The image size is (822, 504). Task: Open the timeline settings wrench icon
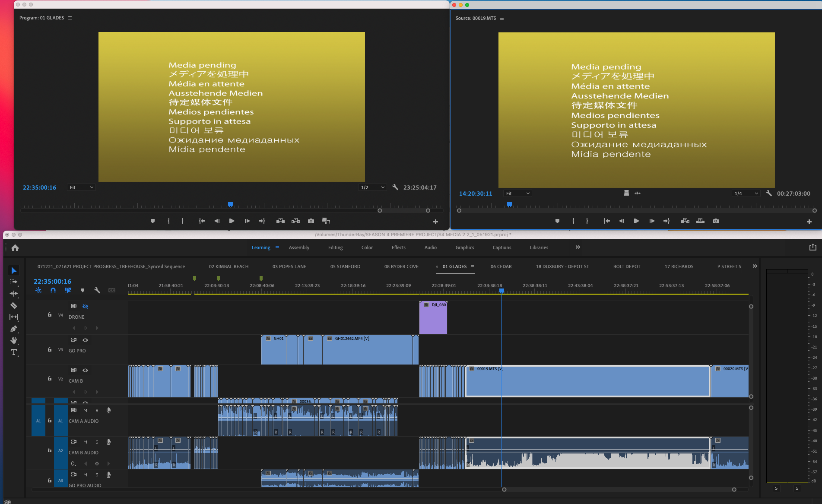(97, 290)
